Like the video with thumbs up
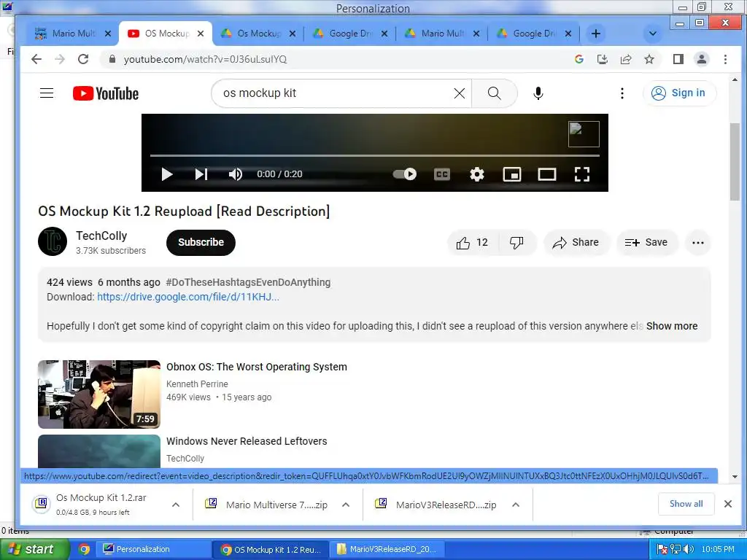The image size is (747, 560). tap(473, 242)
